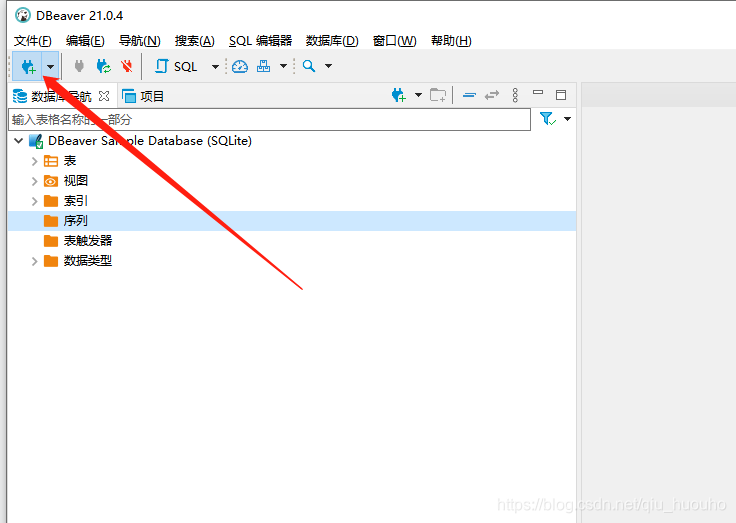
Task: Click the magnifier search icon
Action: coord(309,66)
